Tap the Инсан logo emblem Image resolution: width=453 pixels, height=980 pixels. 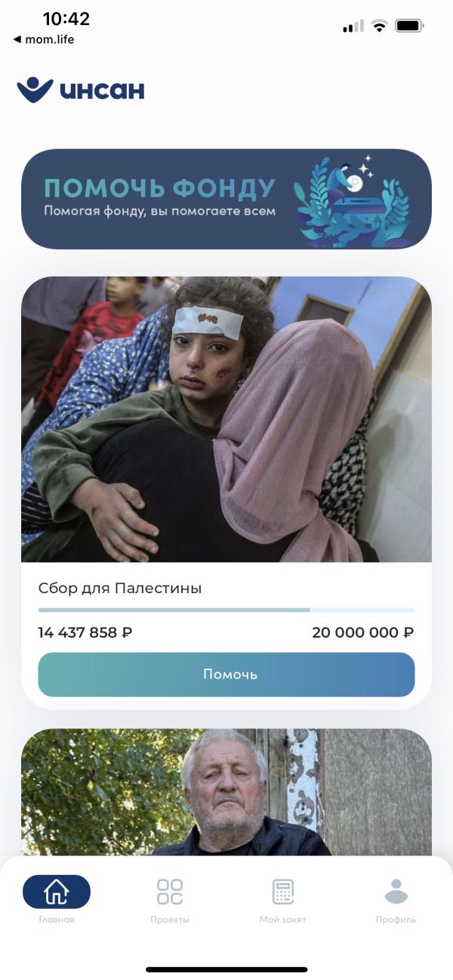click(x=35, y=90)
